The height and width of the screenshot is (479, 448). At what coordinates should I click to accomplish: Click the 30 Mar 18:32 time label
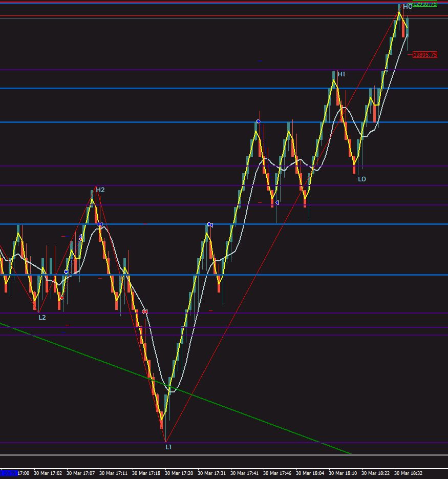[408, 473]
